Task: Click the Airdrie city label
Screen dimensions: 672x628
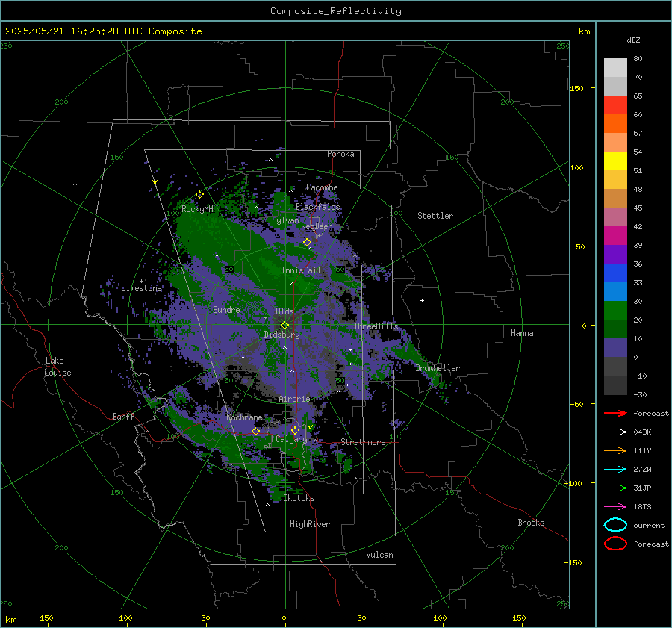Action: (x=294, y=399)
